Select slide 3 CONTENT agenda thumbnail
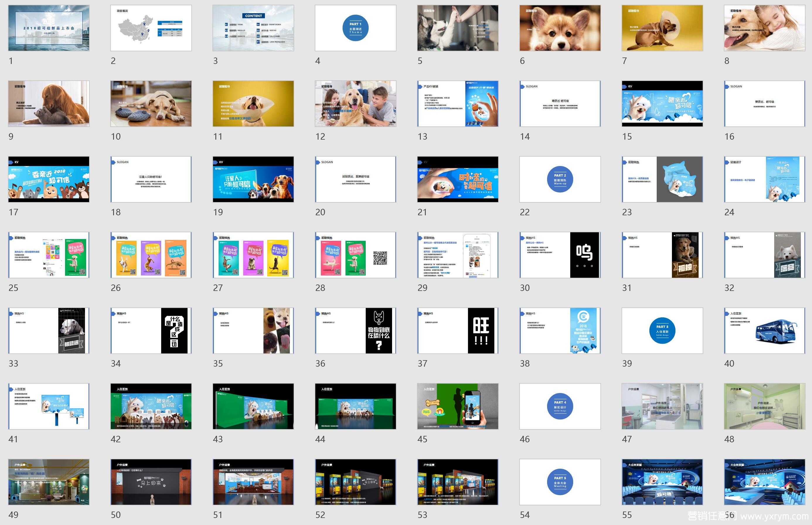 coord(253,28)
